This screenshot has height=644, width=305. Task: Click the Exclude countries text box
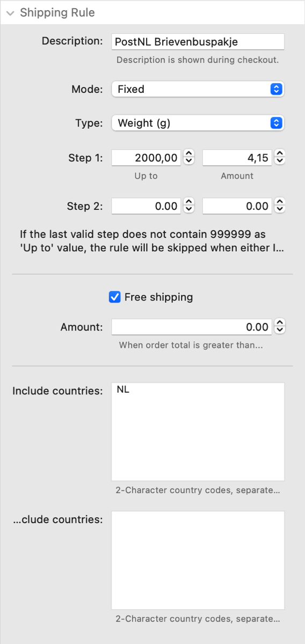(x=198, y=560)
